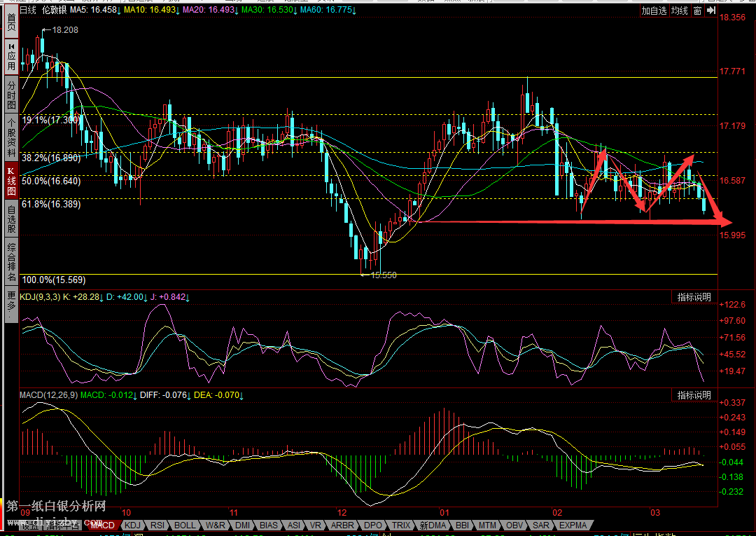Switch indicator to BOLL tab
This screenshot has width=756, height=536.
(x=185, y=525)
